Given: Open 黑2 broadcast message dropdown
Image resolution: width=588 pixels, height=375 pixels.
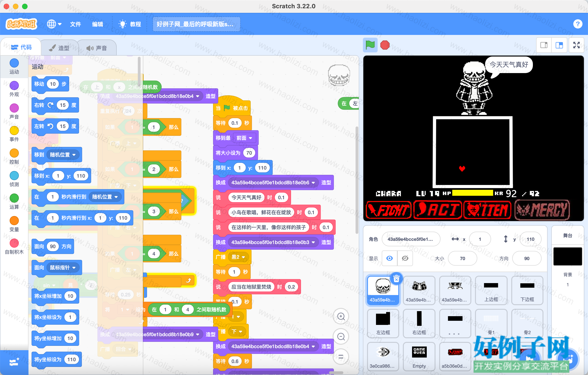Looking at the screenshot, I should [238, 257].
